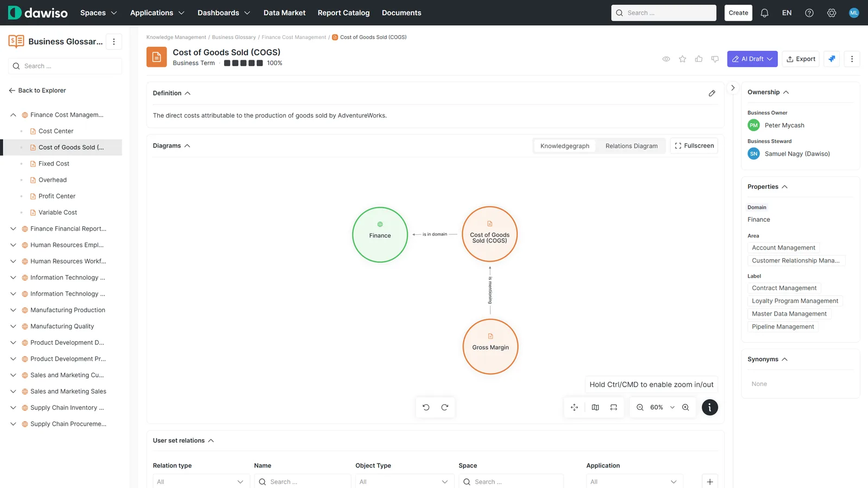This screenshot has width=868, height=488.
Task: Open diagram in Fullscreen
Action: tap(694, 146)
